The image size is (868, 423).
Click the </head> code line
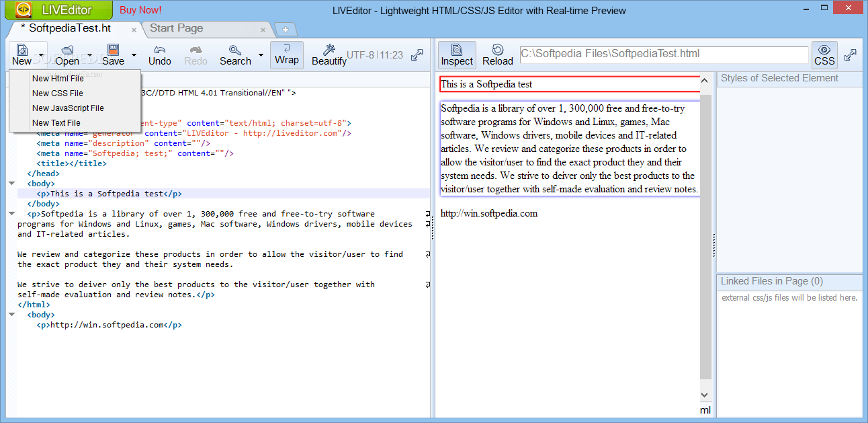click(43, 173)
